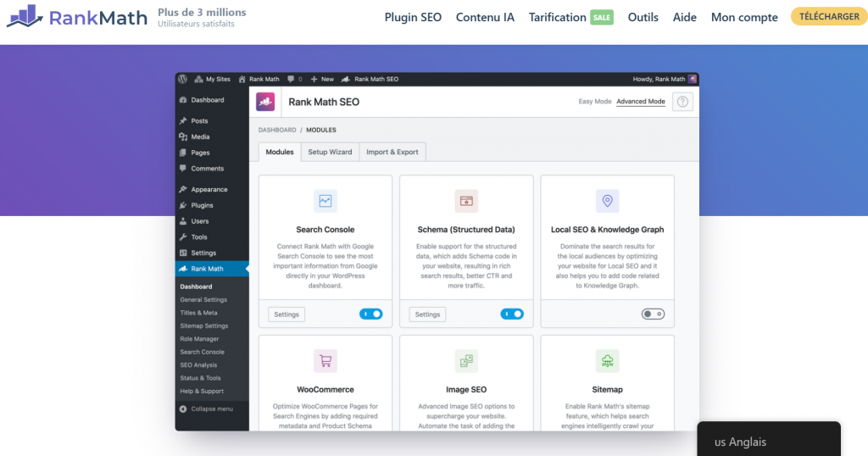Click the RankMath logo icon
The image size is (868, 456).
pyautogui.click(x=25, y=16)
